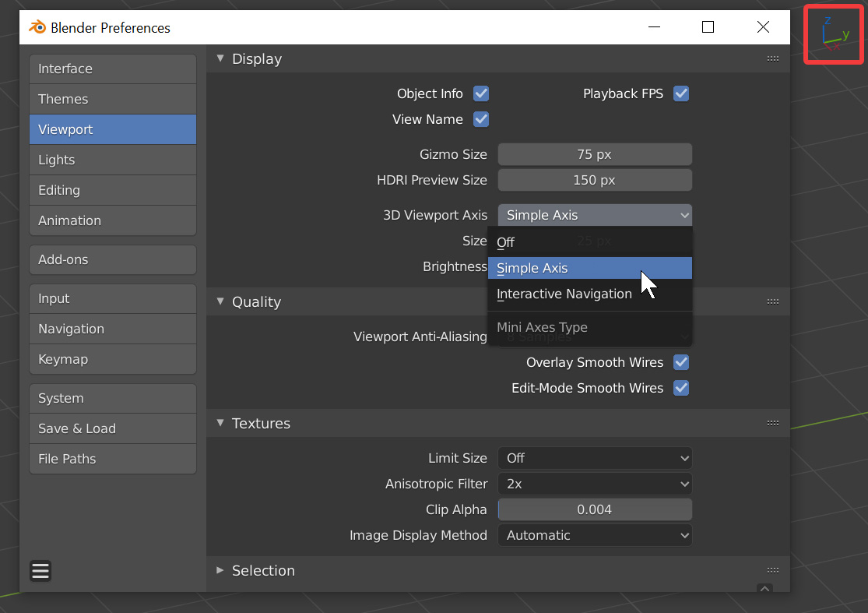Adjust the Clip Alpha value slider

pos(595,509)
